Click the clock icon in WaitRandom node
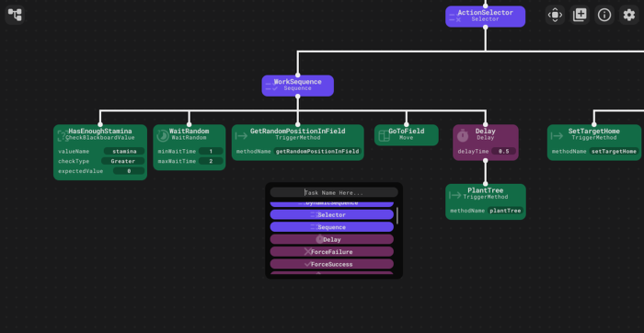Viewport: 644px width, 333px height. [x=163, y=135]
